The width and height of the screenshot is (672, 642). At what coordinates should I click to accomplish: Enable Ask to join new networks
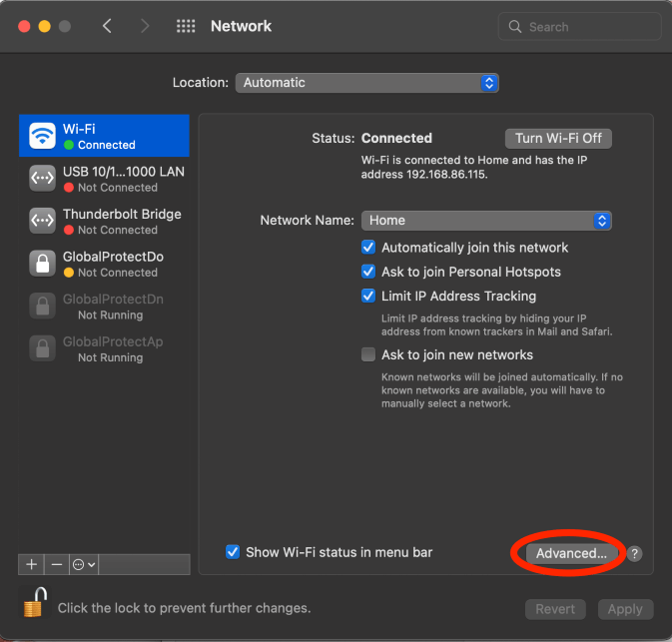tap(368, 354)
